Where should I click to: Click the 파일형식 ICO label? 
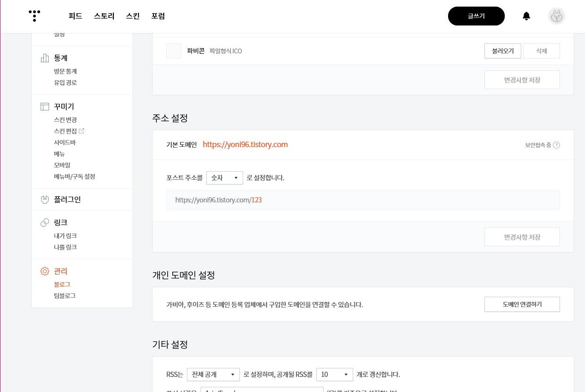pyautogui.click(x=226, y=51)
